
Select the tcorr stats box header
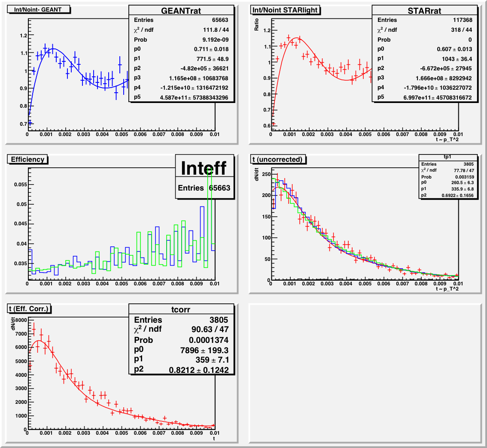tap(182, 309)
